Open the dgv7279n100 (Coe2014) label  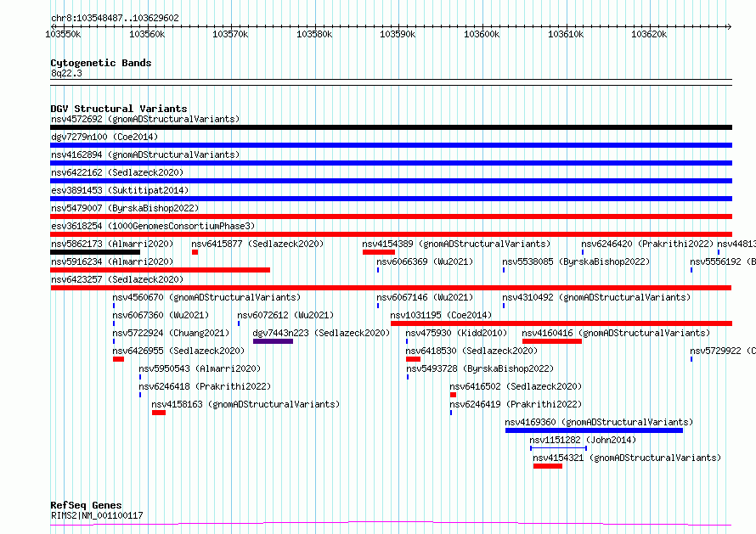[x=104, y=137]
